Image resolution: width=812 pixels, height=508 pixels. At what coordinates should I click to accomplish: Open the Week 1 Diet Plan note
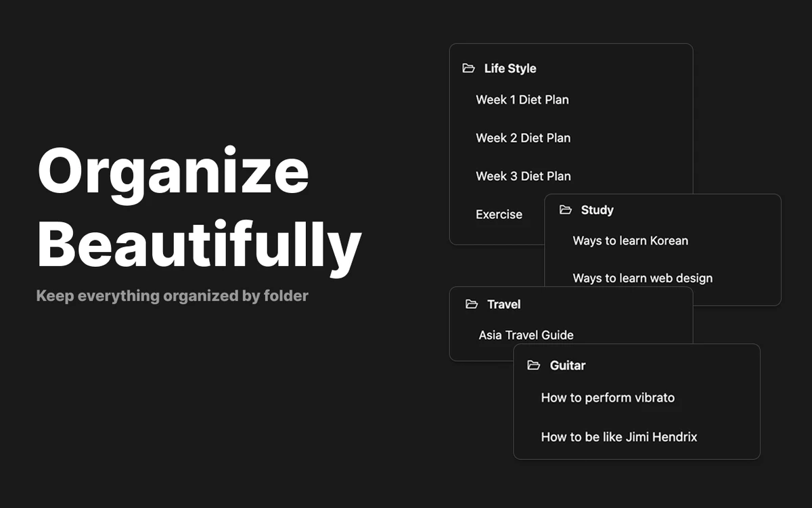522,100
